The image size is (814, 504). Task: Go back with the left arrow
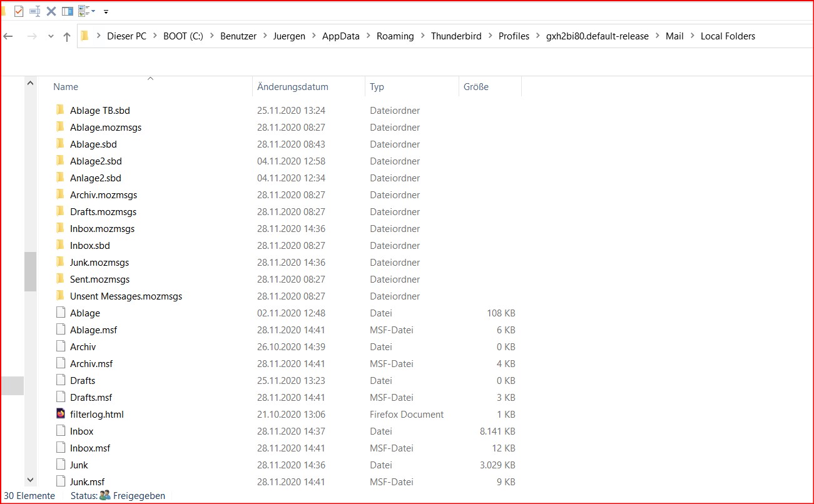click(8, 36)
